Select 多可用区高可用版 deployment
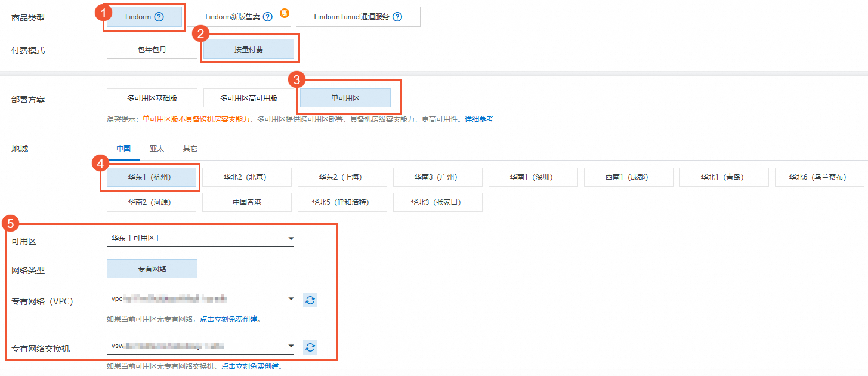 pos(249,98)
